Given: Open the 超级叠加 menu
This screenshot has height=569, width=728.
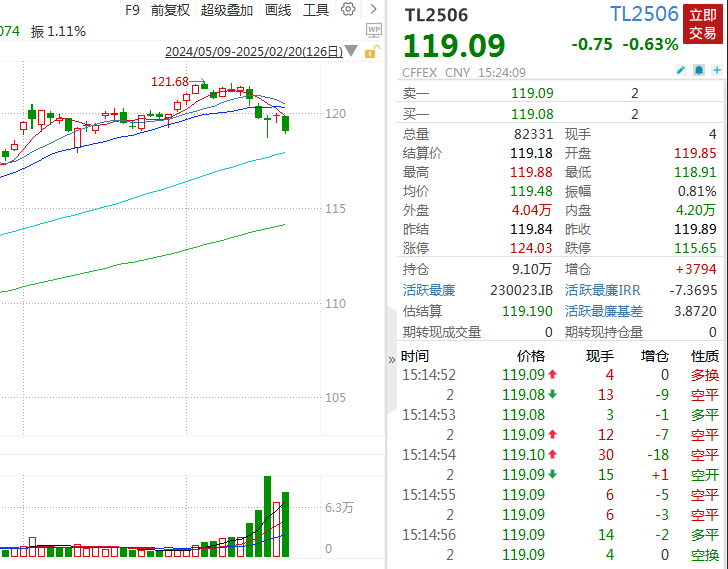Looking at the screenshot, I should [227, 10].
